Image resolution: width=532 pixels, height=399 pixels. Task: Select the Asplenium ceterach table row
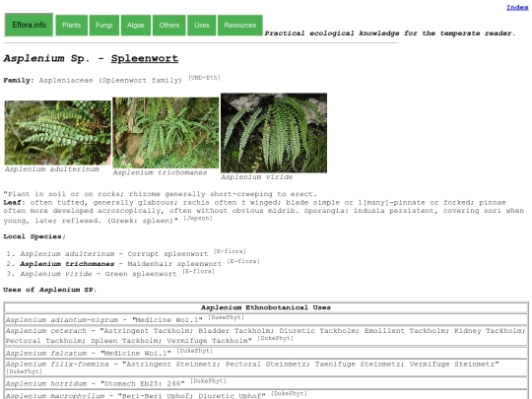(266, 336)
